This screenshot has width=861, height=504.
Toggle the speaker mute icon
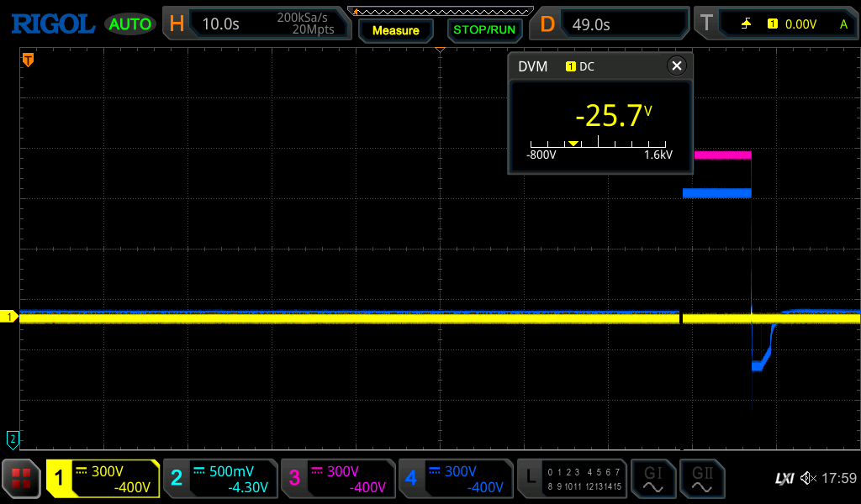coord(808,479)
